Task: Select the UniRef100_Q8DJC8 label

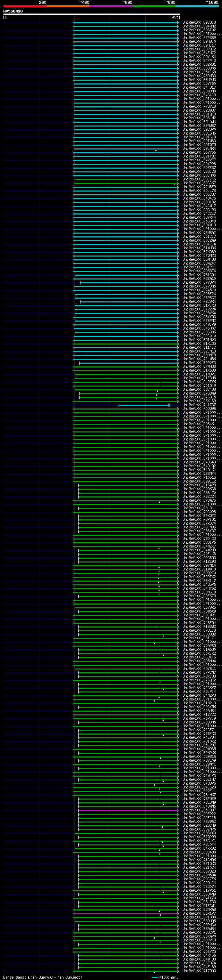Action: coord(199,172)
